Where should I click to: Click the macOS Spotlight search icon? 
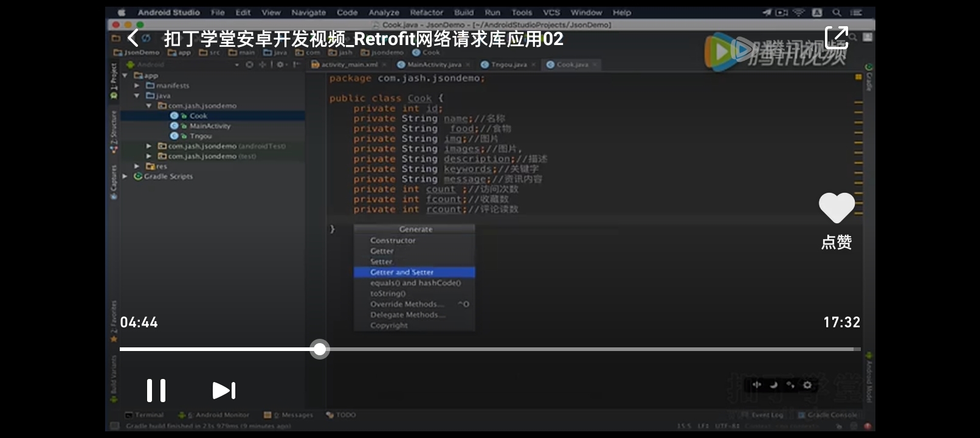coord(837,12)
